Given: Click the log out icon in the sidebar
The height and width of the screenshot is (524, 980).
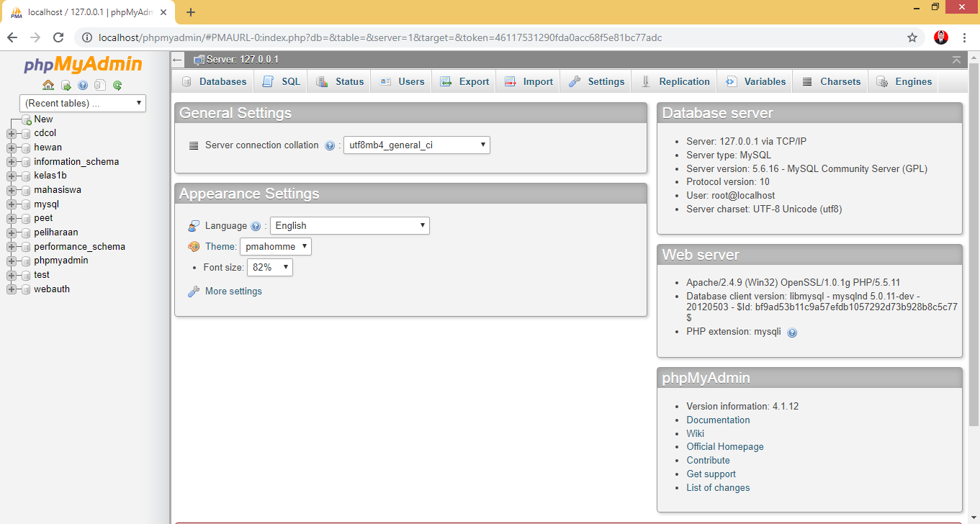Looking at the screenshot, I should coord(66,85).
